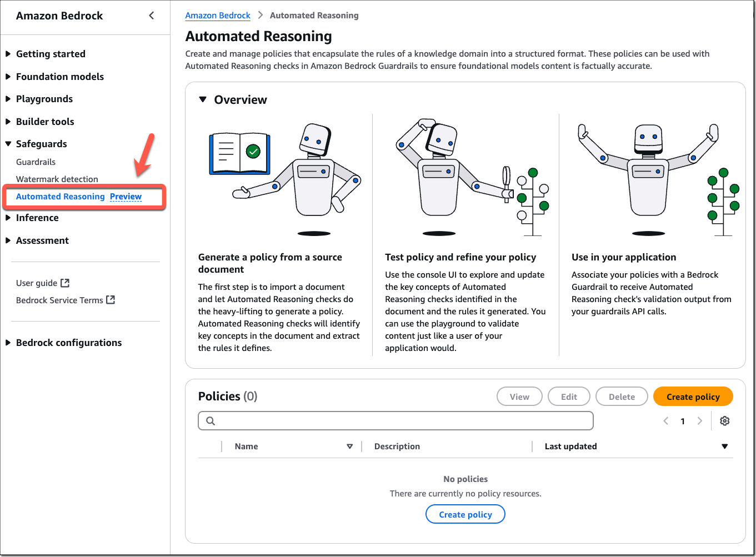Click the orange Create policy button
The image size is (756, 557).
click(693, 396)
